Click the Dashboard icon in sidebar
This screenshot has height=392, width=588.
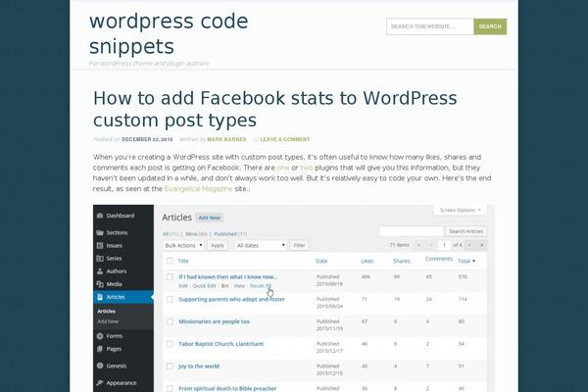[x=100, y=216]
